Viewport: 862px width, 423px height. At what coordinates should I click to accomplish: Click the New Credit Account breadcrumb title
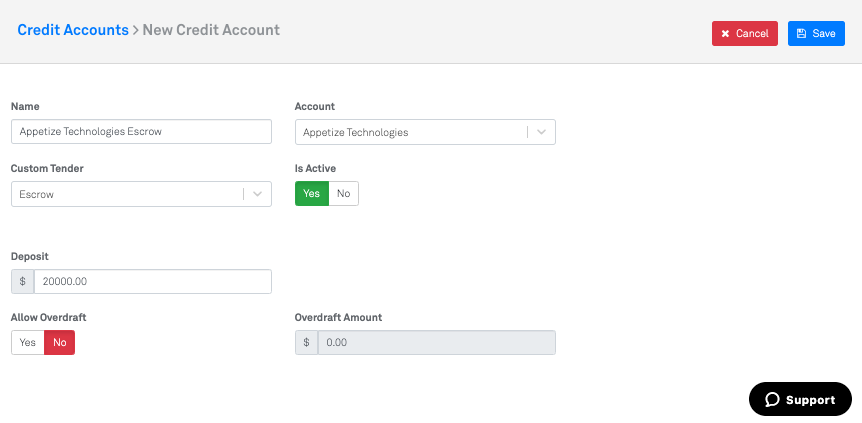tap(211, 30)
